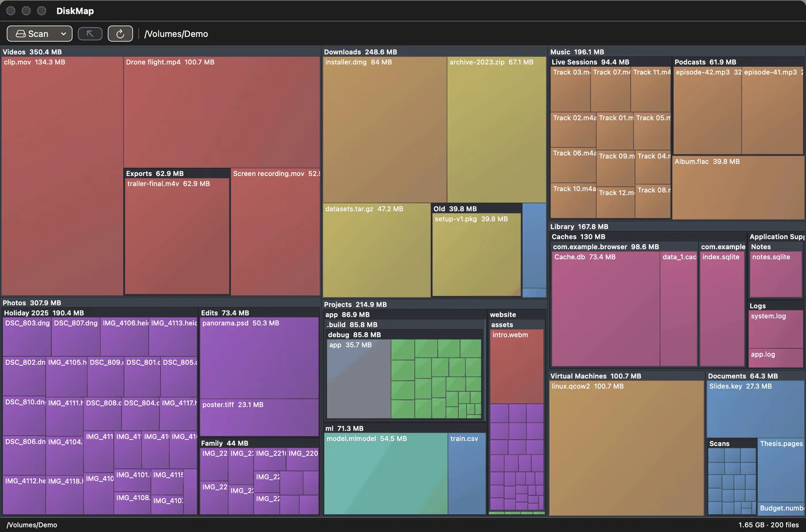Select the app.log block
The image size is (806, 532).
pos(776,358)
